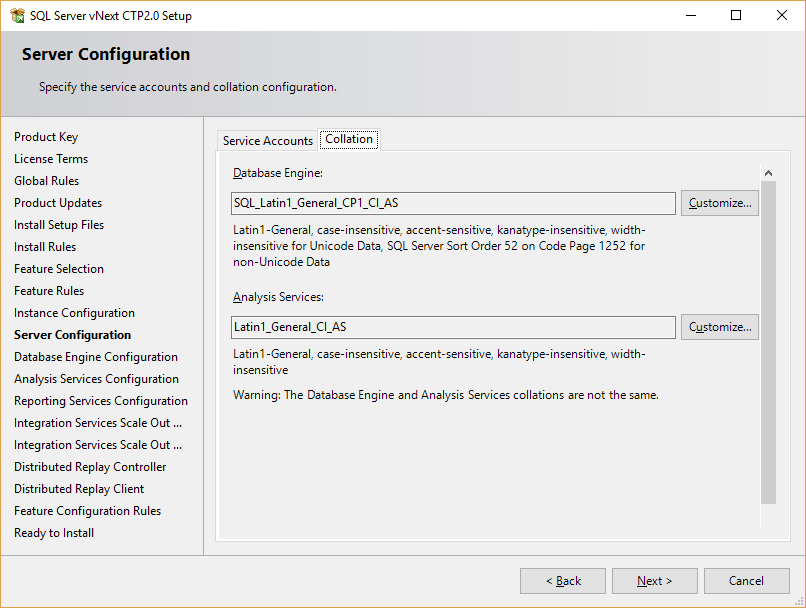Select Product Updates step

(x=58, y=203)
